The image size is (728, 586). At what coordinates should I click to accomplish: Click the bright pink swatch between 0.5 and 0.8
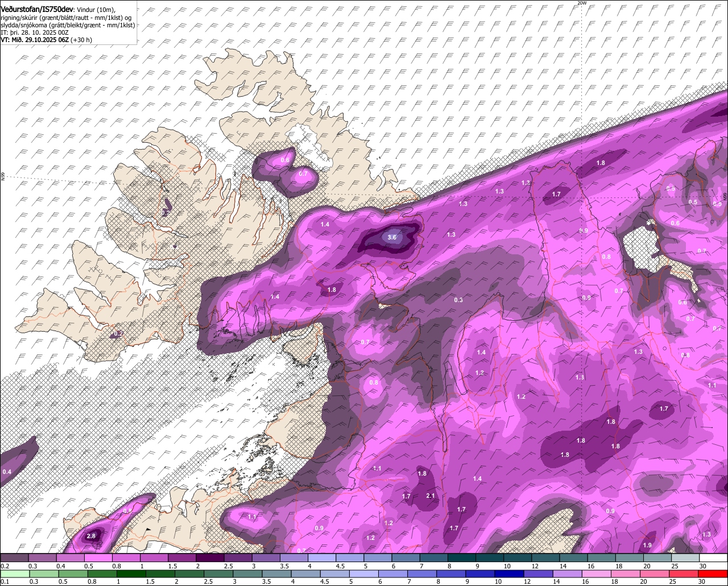coord(98,558)
